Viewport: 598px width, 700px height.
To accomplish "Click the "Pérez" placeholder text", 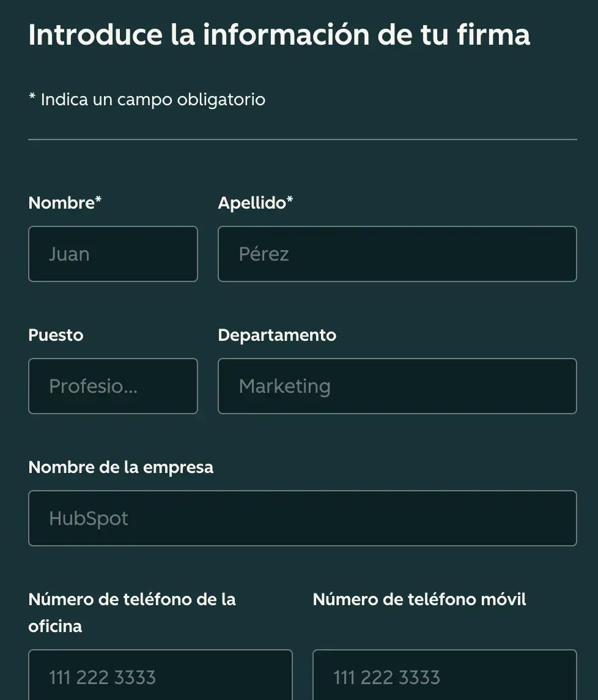I will (264, 255).
